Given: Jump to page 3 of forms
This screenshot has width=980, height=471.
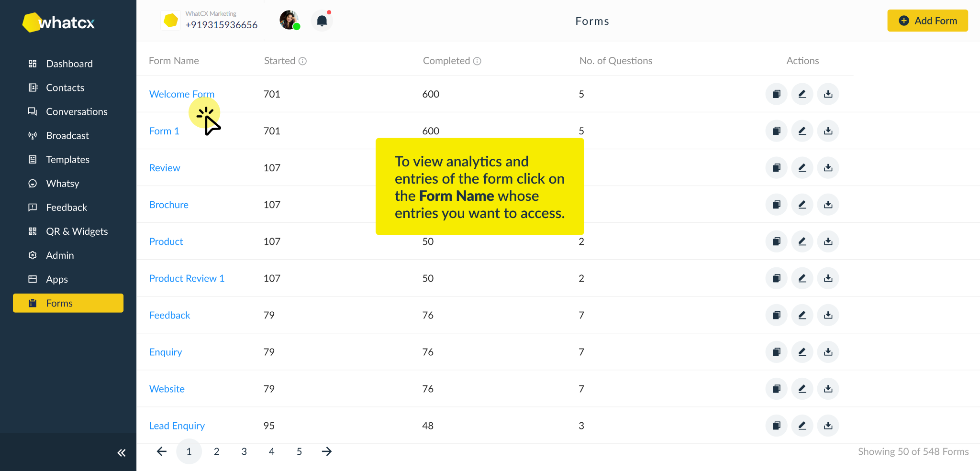Looking at the screenshot, I should tap(244, 451).
